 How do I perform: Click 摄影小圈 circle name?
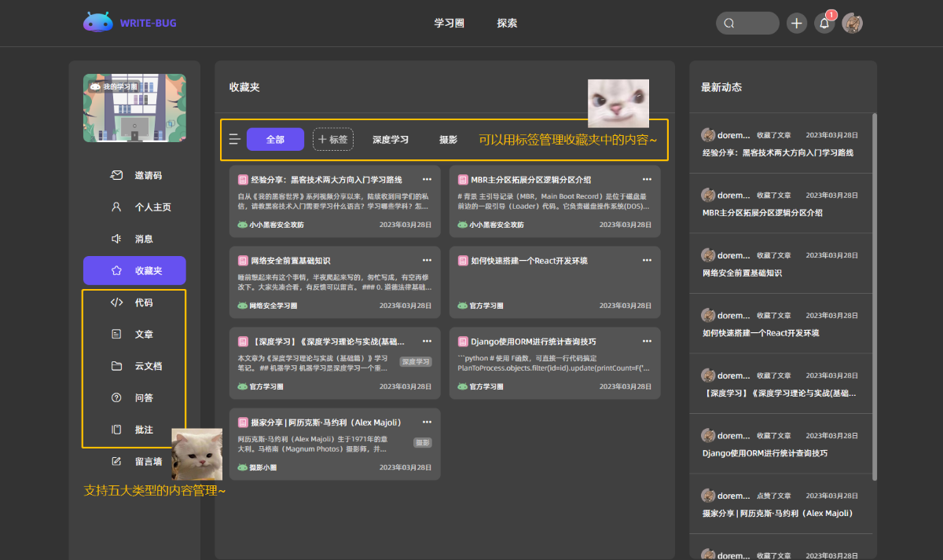[x=262, y=467]
